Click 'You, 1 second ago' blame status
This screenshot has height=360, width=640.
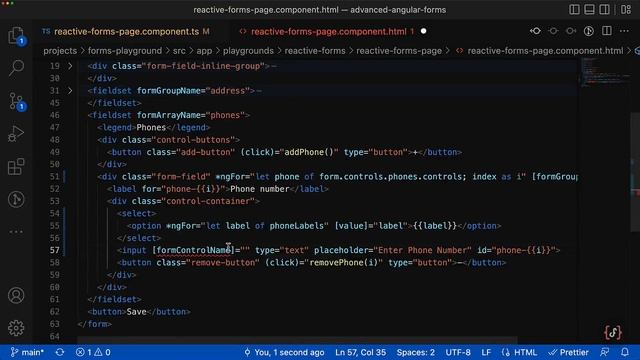pyautogui.click(x=284, y=352)
